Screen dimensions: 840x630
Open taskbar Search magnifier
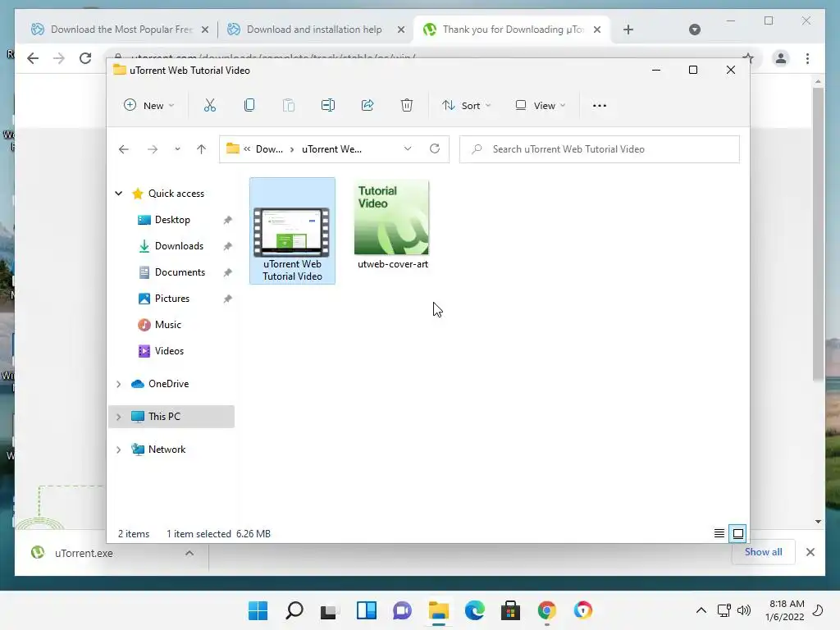[x=294, y=610]
